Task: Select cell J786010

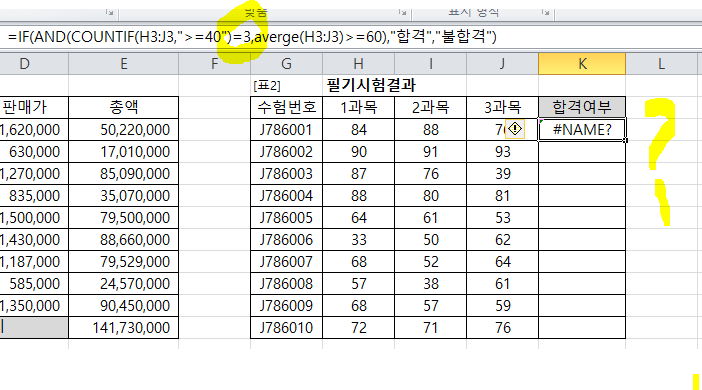Action: point(287,327)
